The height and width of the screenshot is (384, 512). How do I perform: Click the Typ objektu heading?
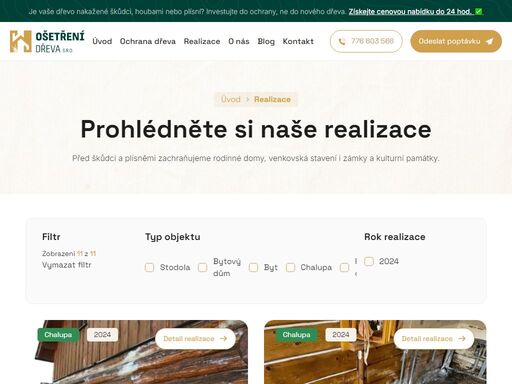[x=173, y=237]
